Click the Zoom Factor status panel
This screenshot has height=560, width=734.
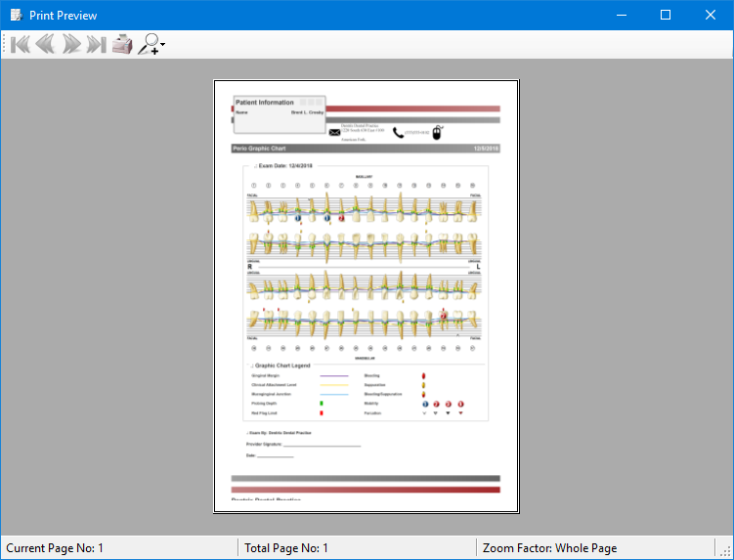[x=594, y=548]
